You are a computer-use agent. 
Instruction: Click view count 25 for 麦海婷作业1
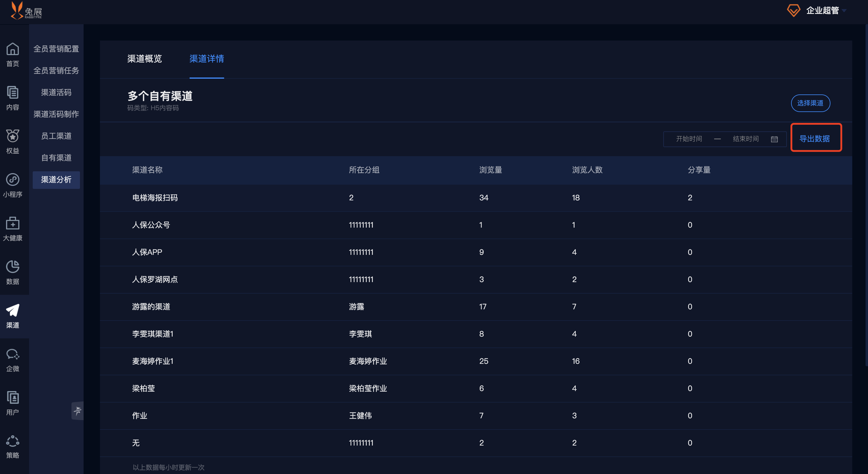pos(484,361)
